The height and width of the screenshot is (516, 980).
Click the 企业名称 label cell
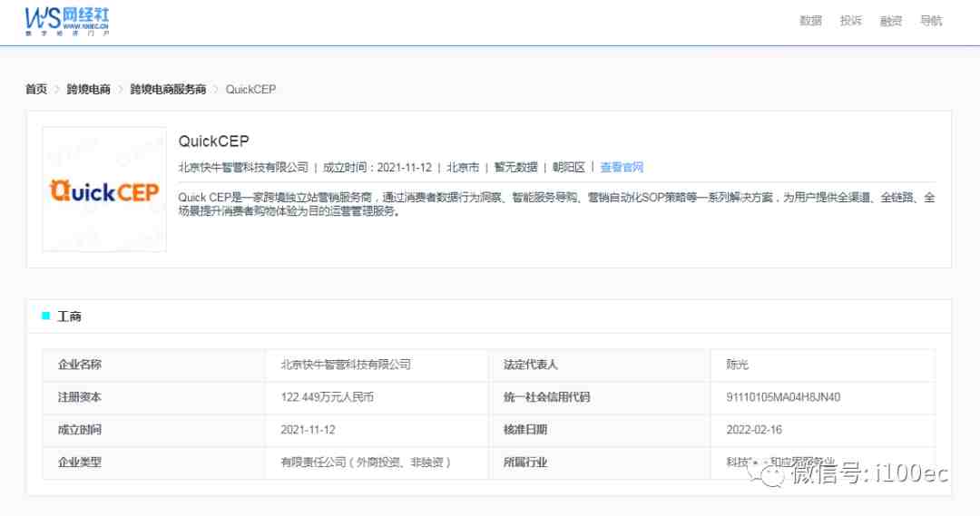click(x=153, y=365)
